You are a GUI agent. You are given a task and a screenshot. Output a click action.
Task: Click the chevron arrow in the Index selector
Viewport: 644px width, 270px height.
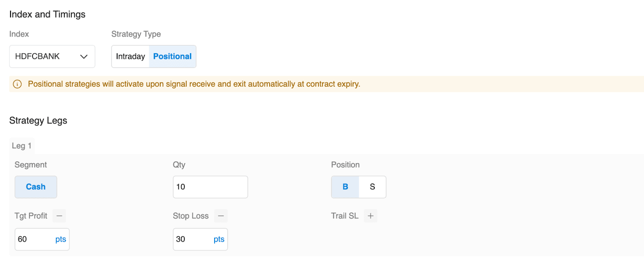(84, 56)
